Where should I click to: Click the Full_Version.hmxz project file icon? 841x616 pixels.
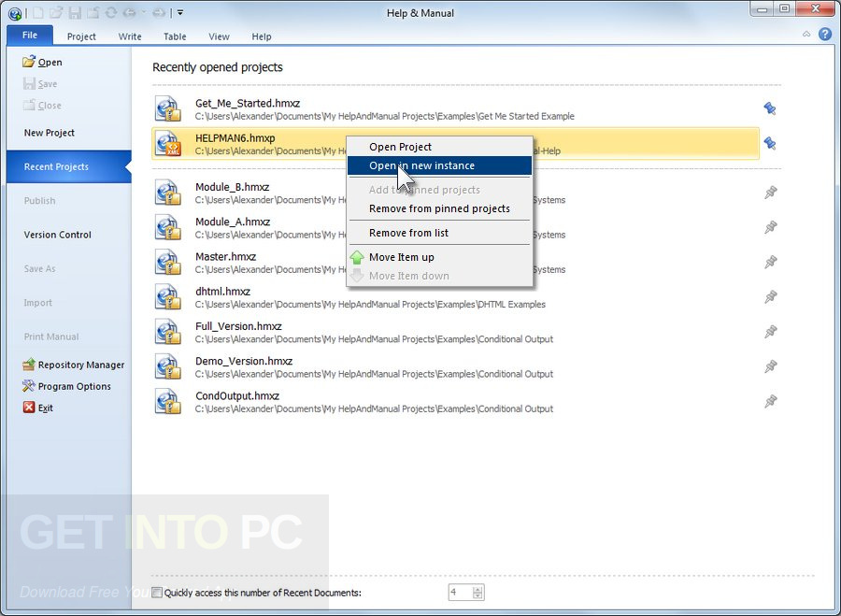click(168, 332)
